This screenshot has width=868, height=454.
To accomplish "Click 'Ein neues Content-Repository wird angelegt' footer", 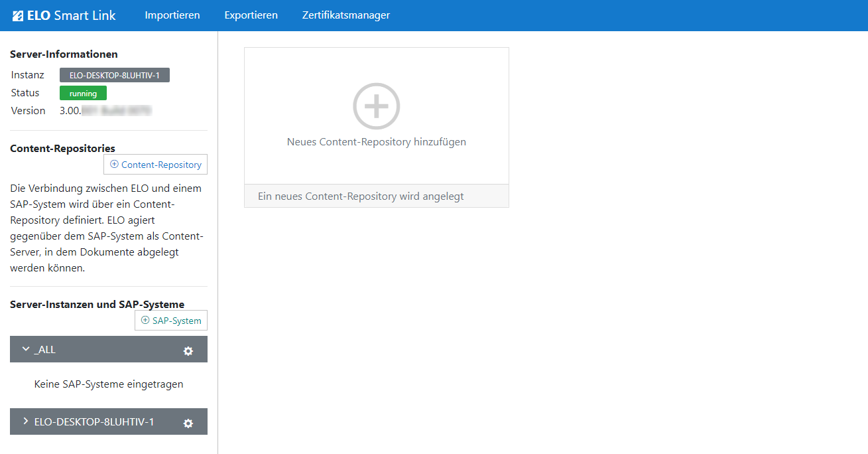I will (377, 196).
